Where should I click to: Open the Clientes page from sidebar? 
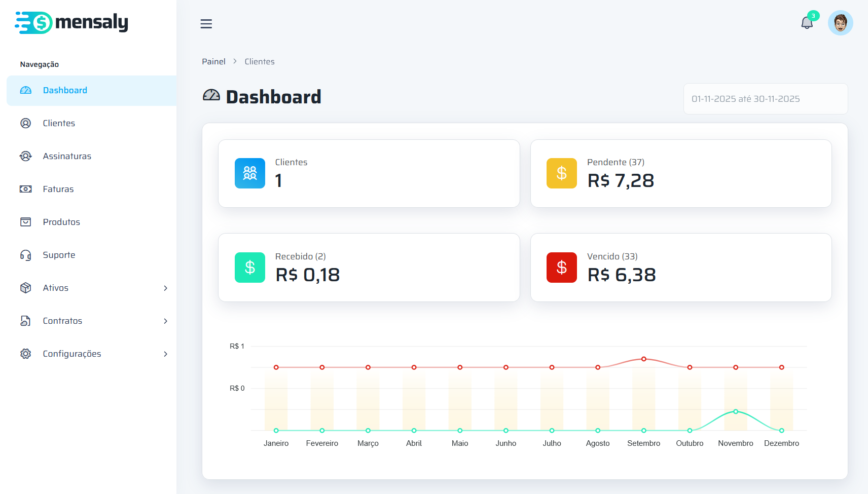[x=59, y=123]
